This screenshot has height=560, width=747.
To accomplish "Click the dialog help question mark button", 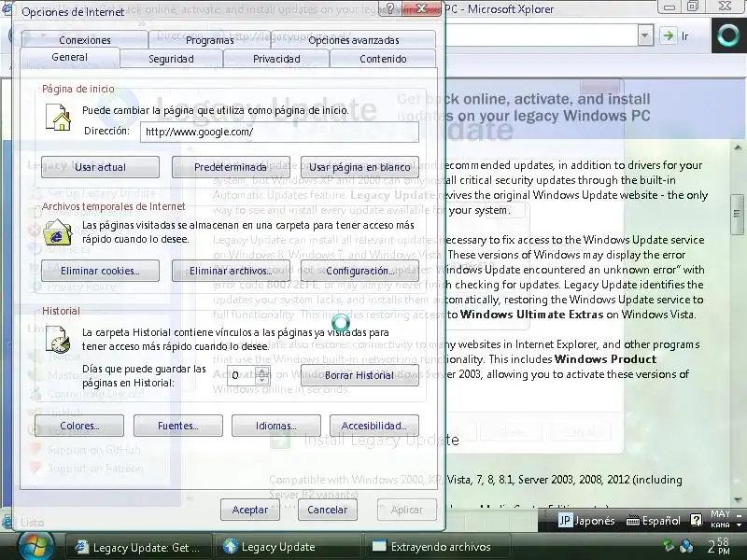I will (x=390, y=8).
